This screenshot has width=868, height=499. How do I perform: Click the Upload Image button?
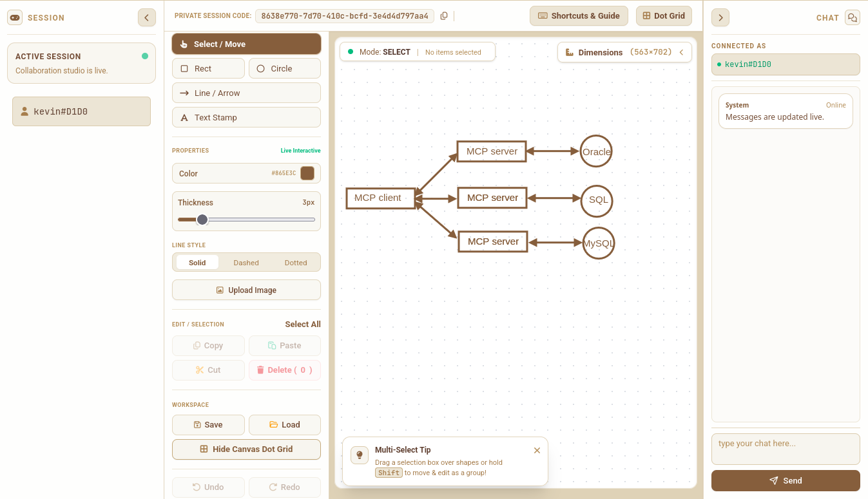point(246,290)
